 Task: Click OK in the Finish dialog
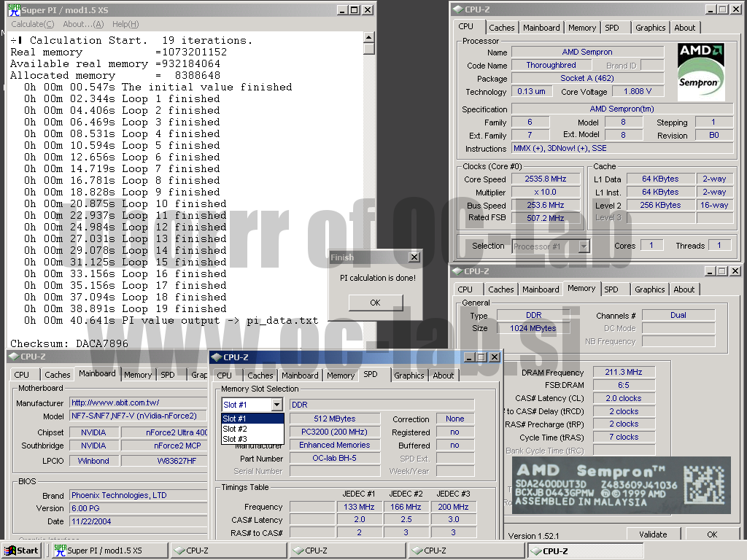tap(376, 303)
